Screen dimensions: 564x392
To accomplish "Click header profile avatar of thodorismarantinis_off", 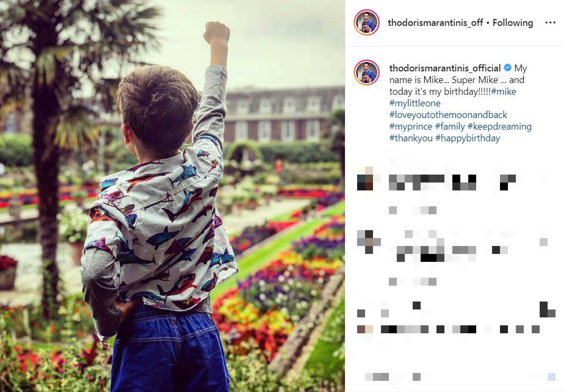I will (367, 22).
